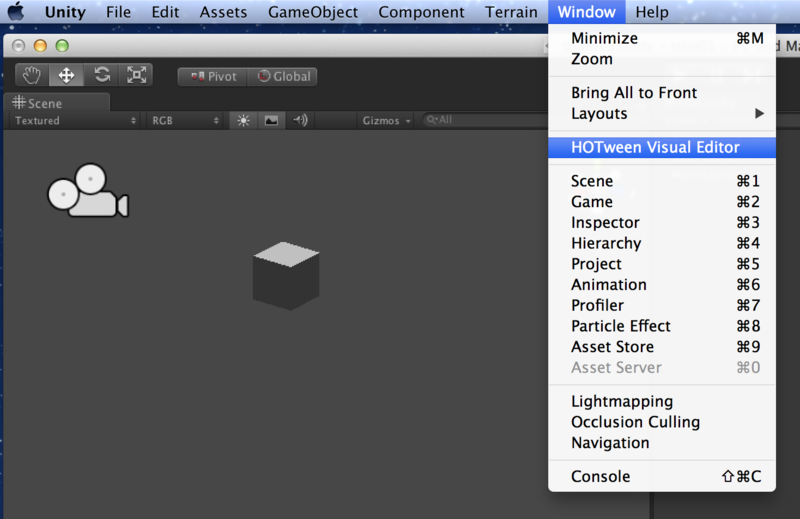This screenshot has width=800, height=519.
Task: Open the Edit menu
Action: tap(165, 12)
